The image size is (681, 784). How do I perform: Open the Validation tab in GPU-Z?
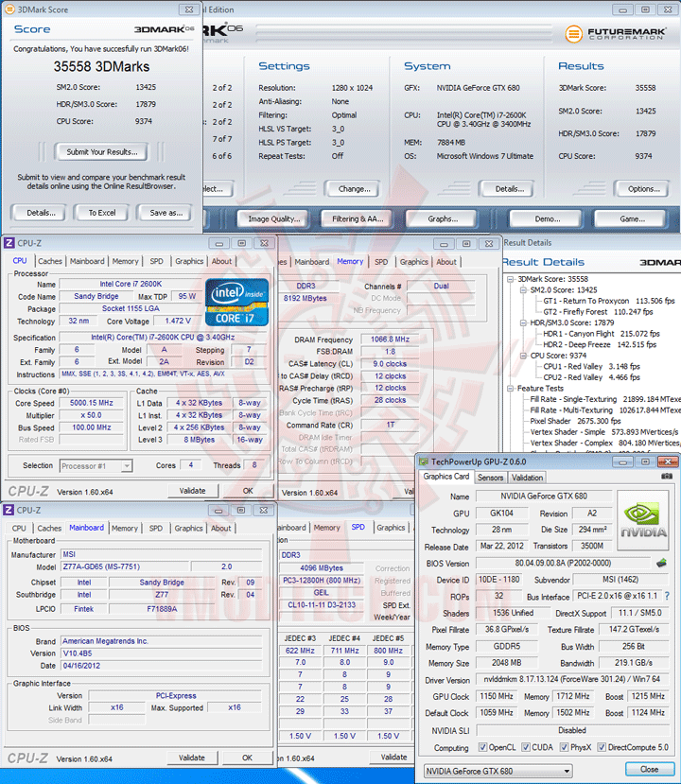point(527,478)
